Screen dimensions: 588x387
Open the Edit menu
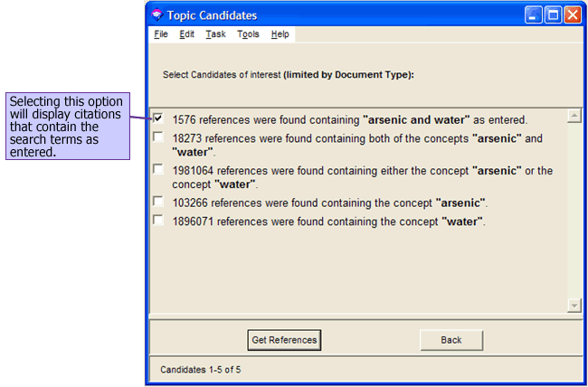click(186, 34)
